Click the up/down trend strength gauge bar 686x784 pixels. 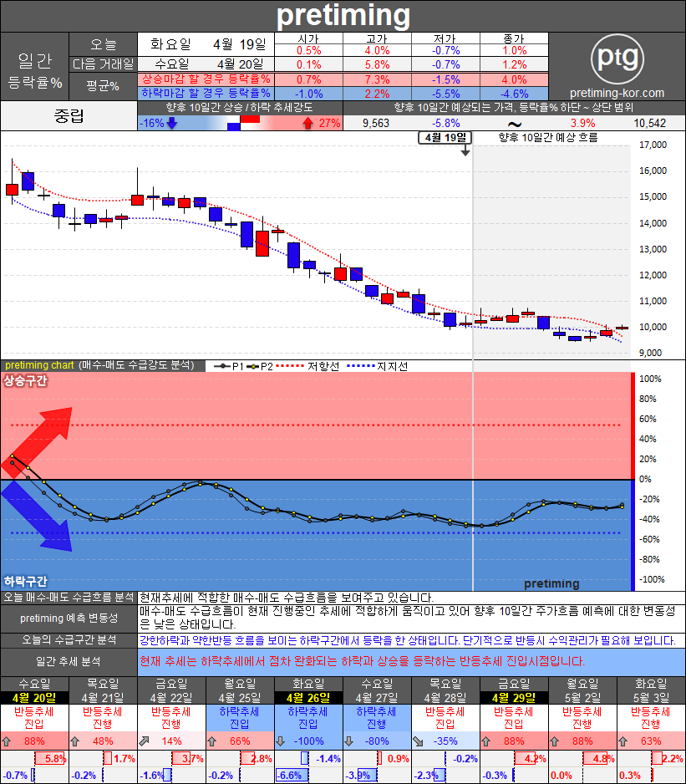pyautogui.click(x=241, y=123)
